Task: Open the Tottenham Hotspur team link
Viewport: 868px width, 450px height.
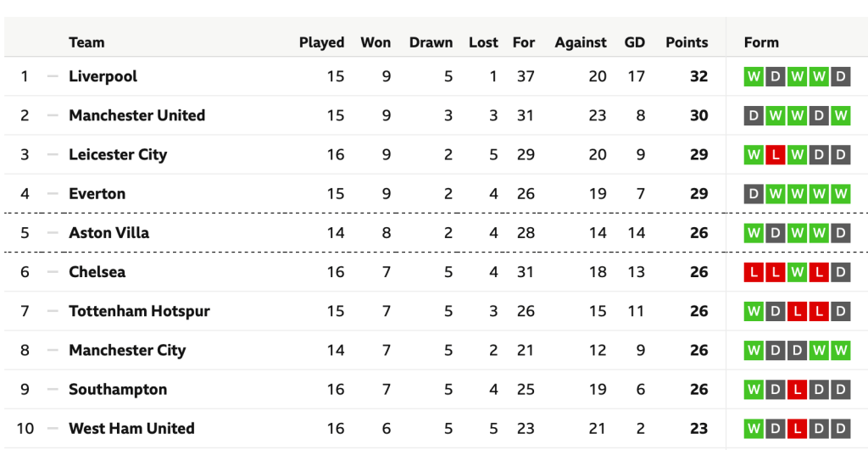Action: (x=139, y=311)
